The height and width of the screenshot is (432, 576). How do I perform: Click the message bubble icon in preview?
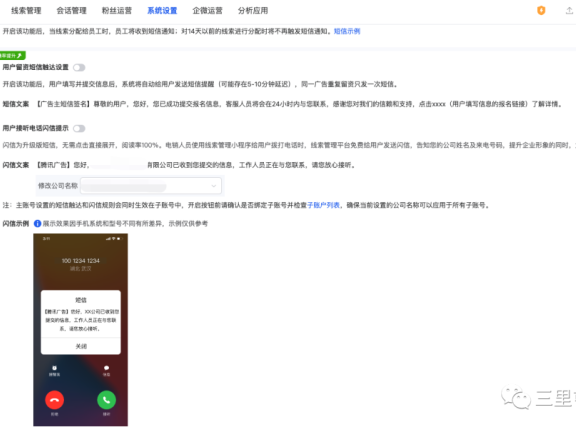click(107, 368)
